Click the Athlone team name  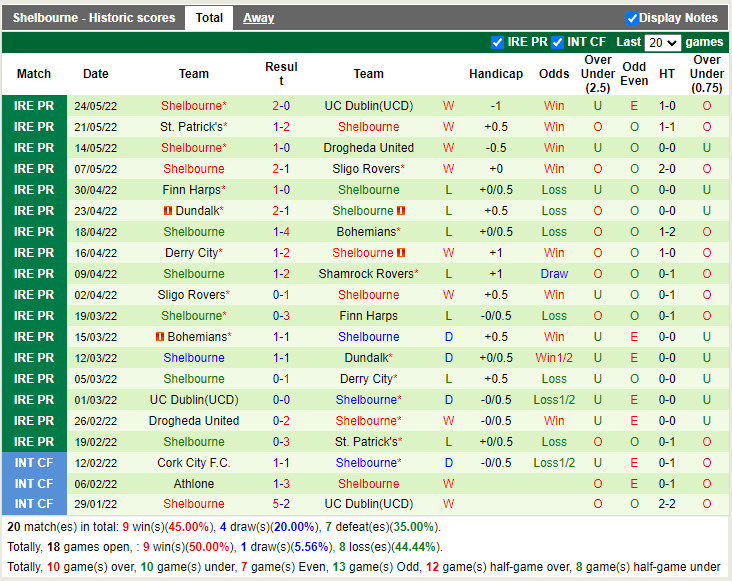pos(194,484)
